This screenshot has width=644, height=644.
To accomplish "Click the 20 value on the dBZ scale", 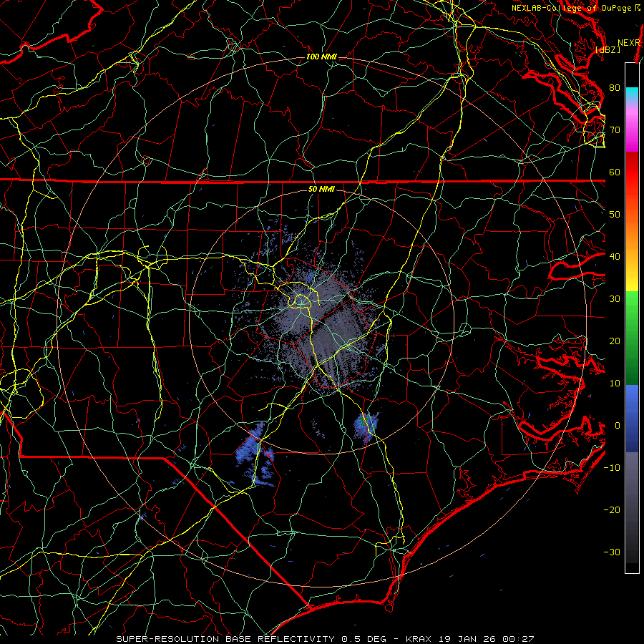I will click(x=615, y=341).
